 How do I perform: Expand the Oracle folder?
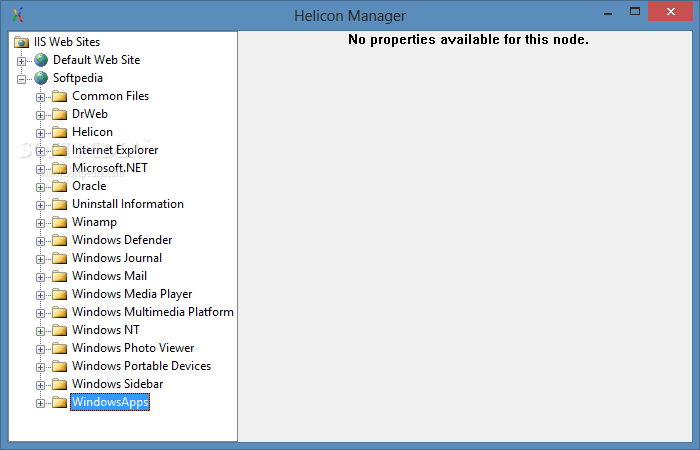[x=40, y=187]
